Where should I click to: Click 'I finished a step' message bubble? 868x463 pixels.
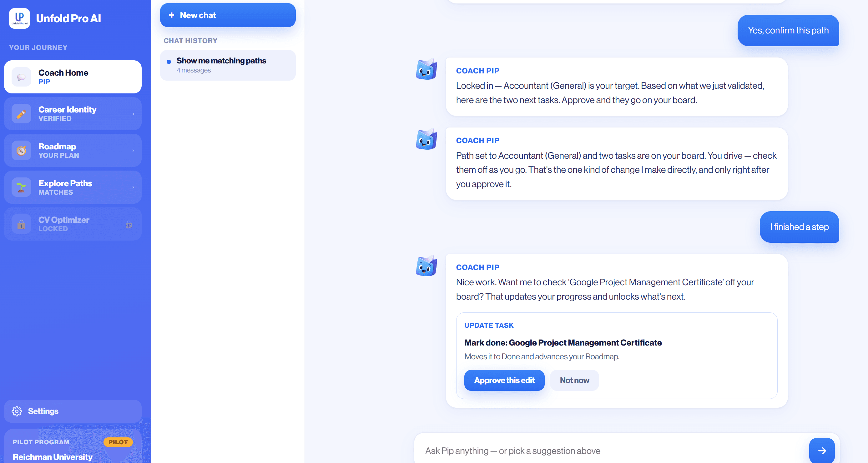799,227
